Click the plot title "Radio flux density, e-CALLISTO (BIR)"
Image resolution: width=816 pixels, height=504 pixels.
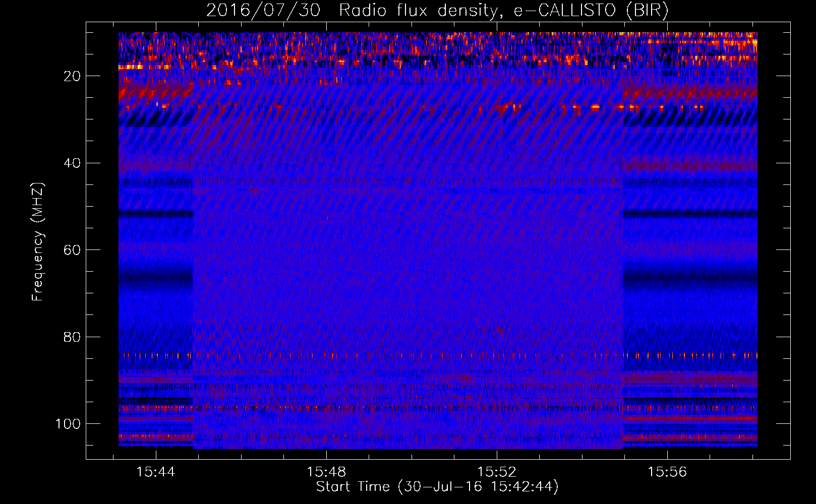[504, 11]
